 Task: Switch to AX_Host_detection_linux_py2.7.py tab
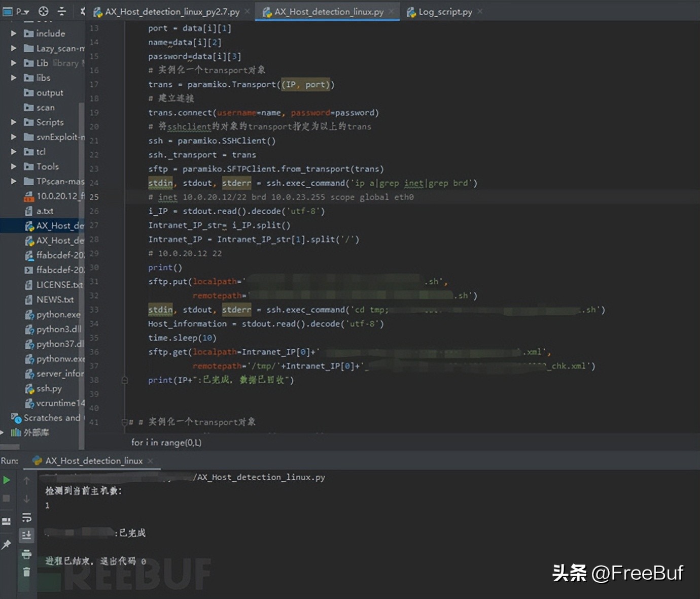point(171,12)
